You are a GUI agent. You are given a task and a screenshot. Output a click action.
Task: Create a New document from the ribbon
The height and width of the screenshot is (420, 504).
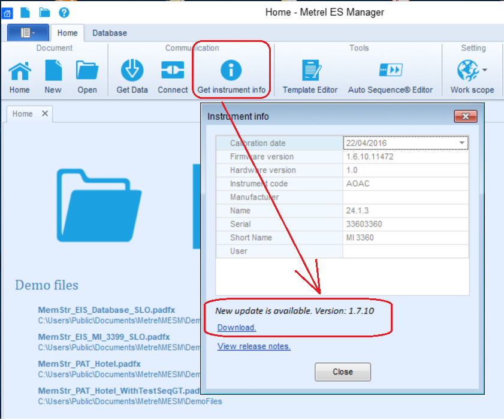[53, 71]
